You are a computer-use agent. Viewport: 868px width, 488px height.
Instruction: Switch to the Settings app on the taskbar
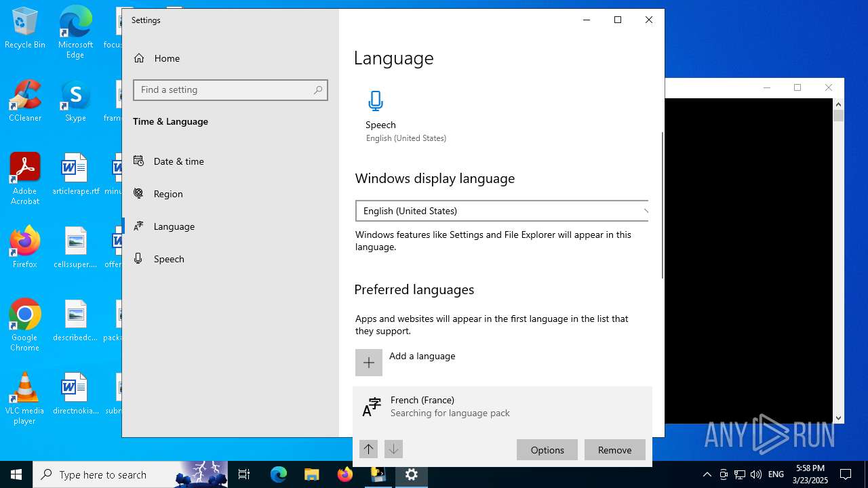click(412, 474)
